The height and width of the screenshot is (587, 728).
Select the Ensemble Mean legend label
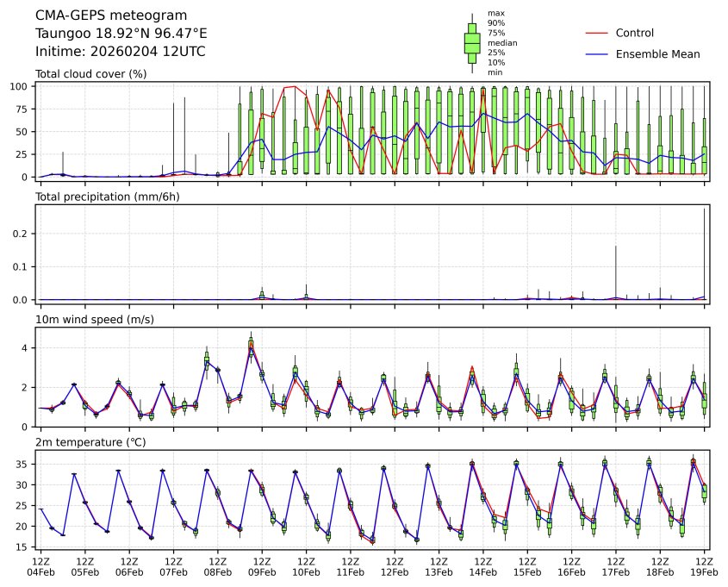657,54
